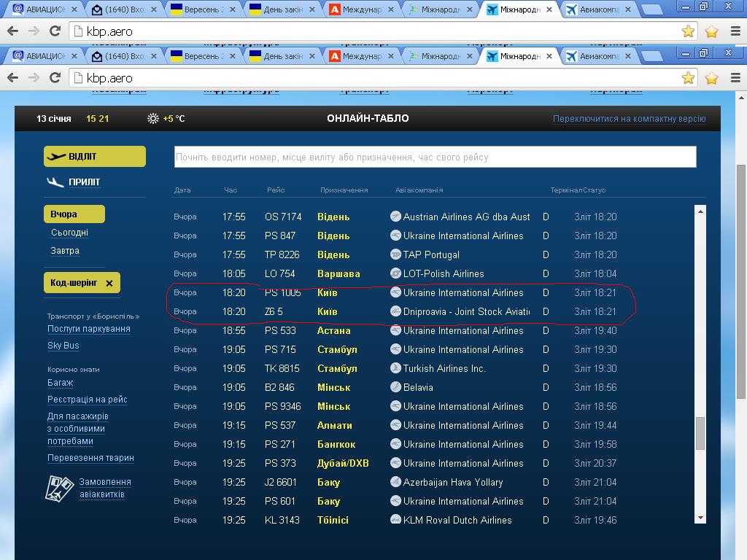
Task: Click the sun weather icon near +5 °C
Action: [153, 119]
